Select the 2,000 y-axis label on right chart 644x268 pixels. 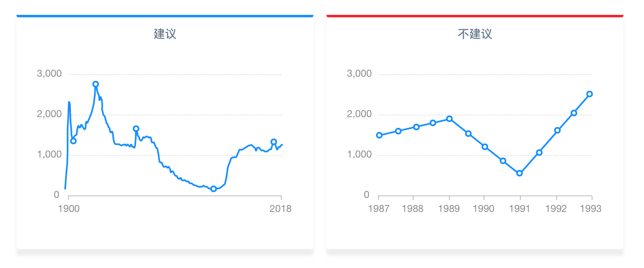tap(360, 114)
